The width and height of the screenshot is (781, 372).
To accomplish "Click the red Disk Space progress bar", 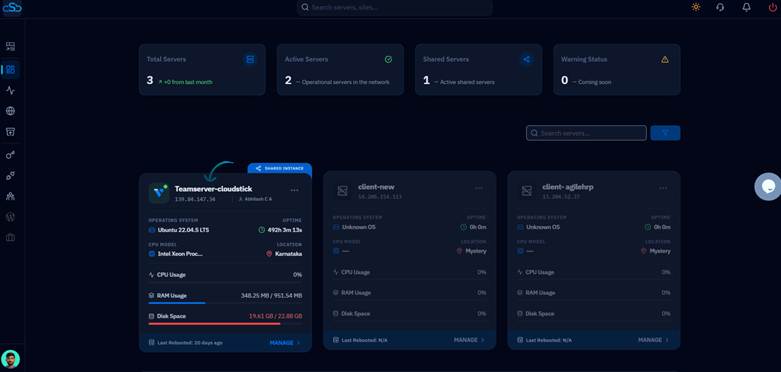I will [x=214, y=324].
